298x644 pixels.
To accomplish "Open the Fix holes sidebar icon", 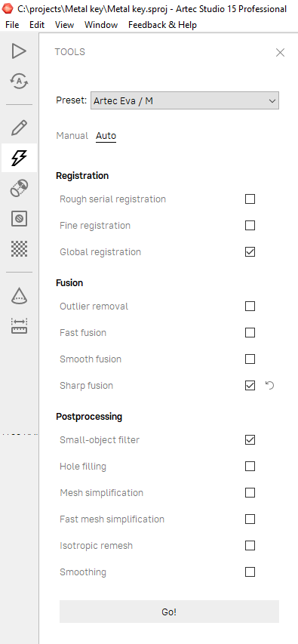I will click(19, 218).
